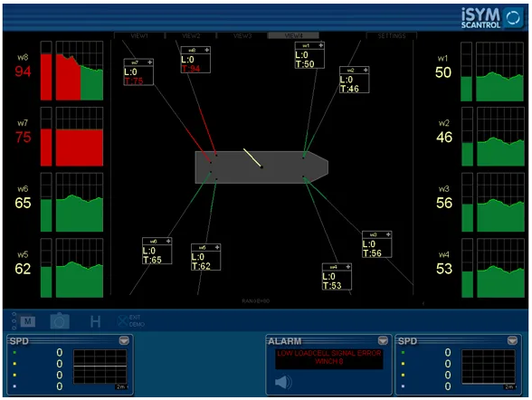Screen dimensions: 532x400
Task: Mute alarm using the speaker icon
Action: tap(283, 383)
